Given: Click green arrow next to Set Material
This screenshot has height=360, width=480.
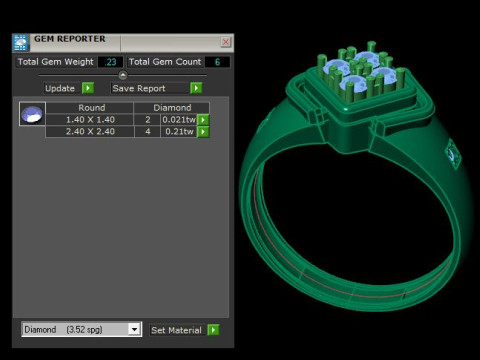Looking at the screenshot, I should (x=213, y=330).
